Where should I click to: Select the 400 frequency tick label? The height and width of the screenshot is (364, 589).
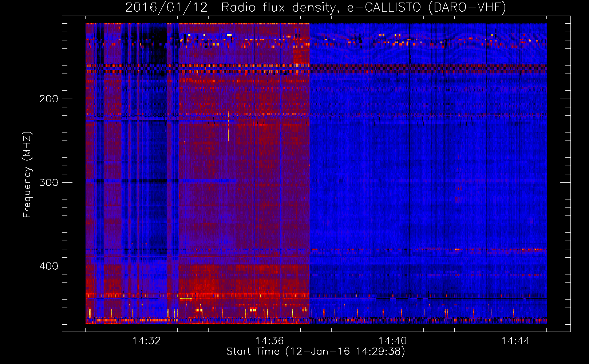point(49,266)
